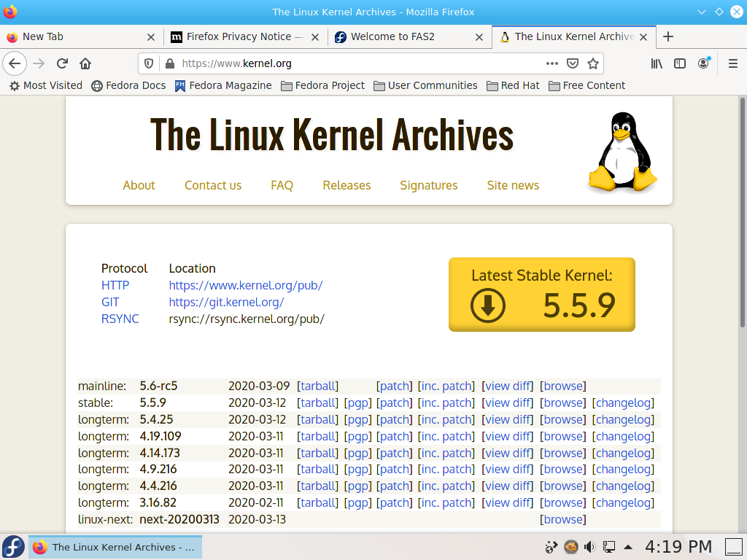Open the Site news page
The image size is (747, 560).
513,185
